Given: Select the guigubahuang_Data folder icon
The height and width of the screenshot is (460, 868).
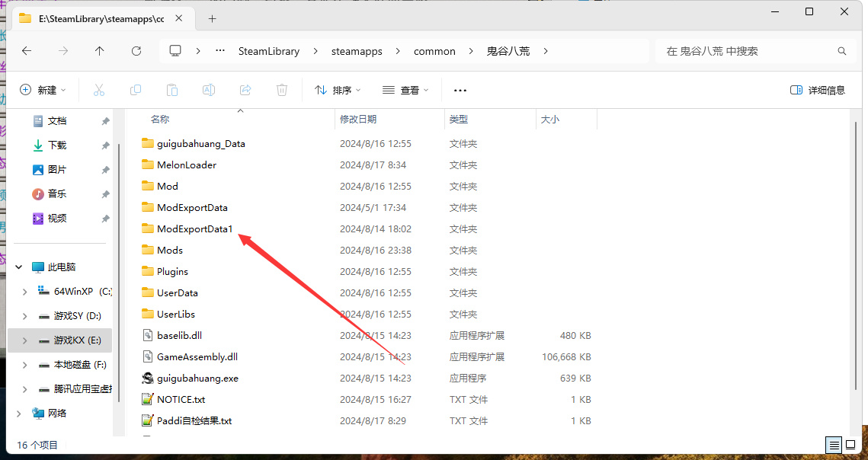Looking at the screenshot, I should point(147,143).
